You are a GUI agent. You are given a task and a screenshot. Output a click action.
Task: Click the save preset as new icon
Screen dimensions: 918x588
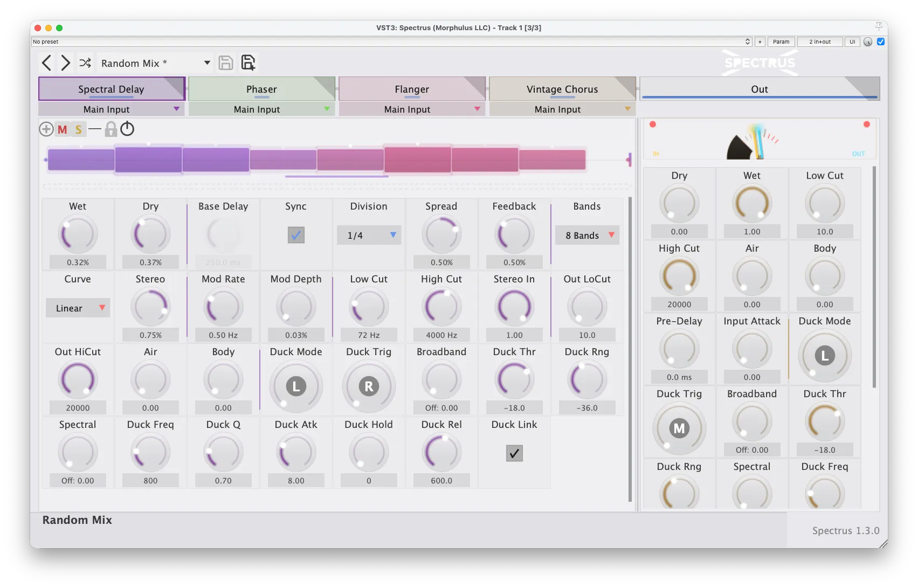point(248,63)
